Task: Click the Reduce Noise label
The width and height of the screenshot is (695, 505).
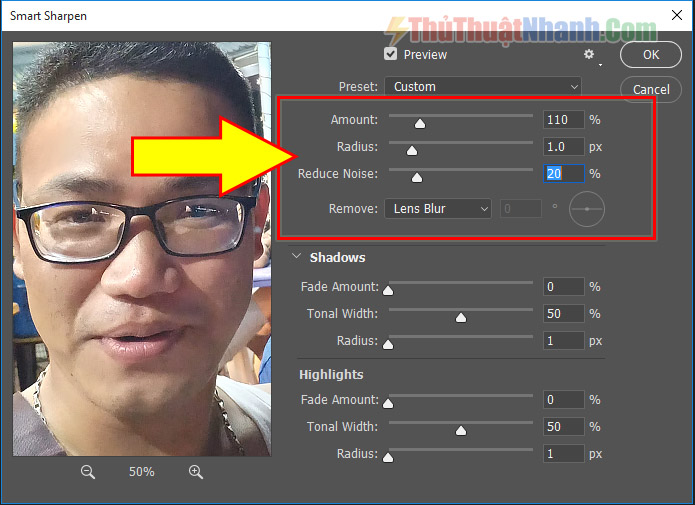Action: [x=338, y=174]
